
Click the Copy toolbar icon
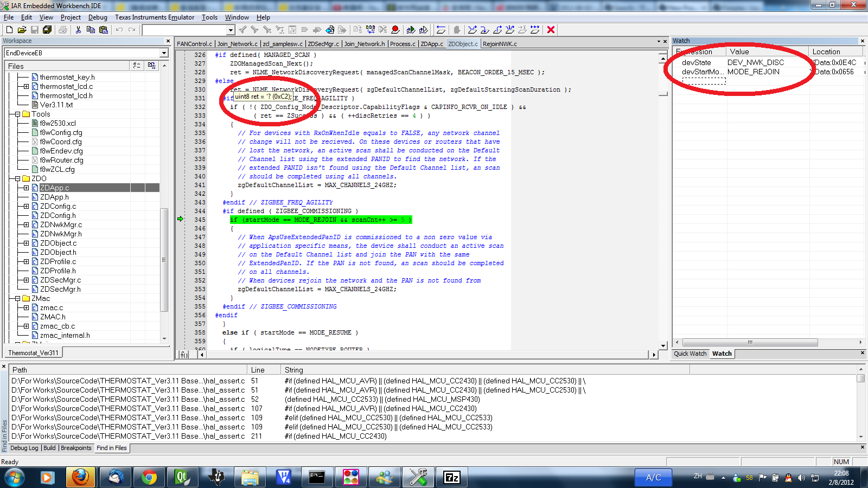[91, 30]
